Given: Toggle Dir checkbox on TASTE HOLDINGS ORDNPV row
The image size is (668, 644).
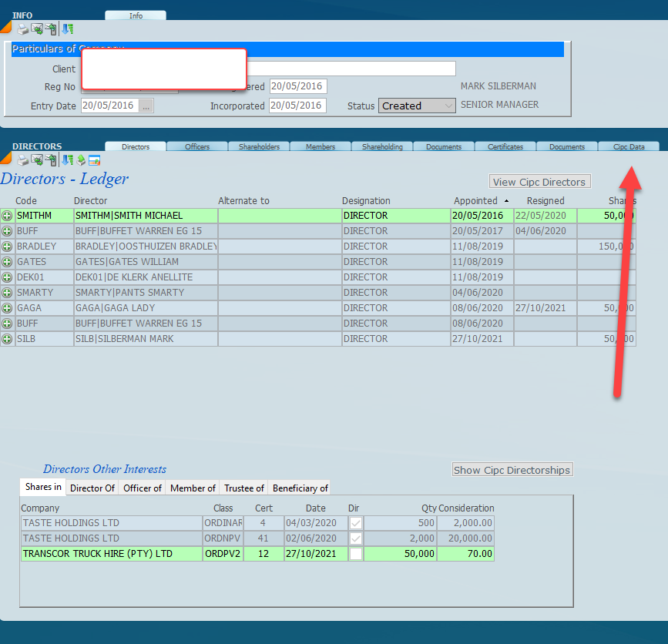Looking at the screenshot, I should pyautogui.click(x=355, y=538).
